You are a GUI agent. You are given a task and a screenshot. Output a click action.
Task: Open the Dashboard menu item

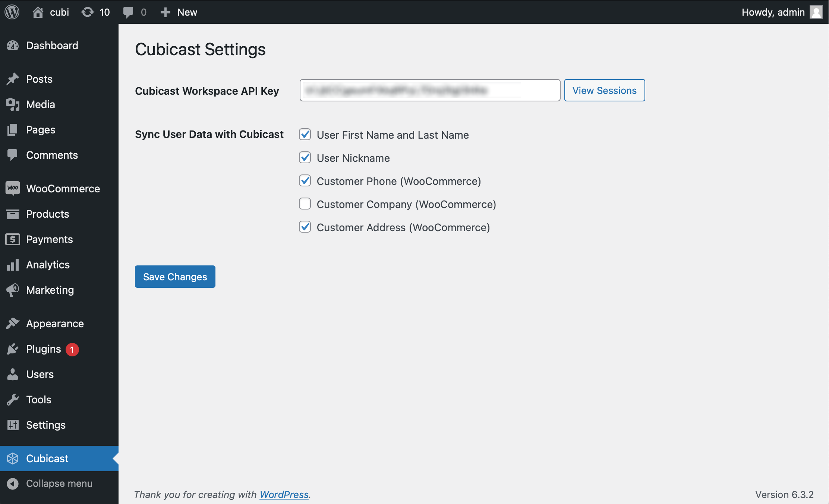point(59,45)
